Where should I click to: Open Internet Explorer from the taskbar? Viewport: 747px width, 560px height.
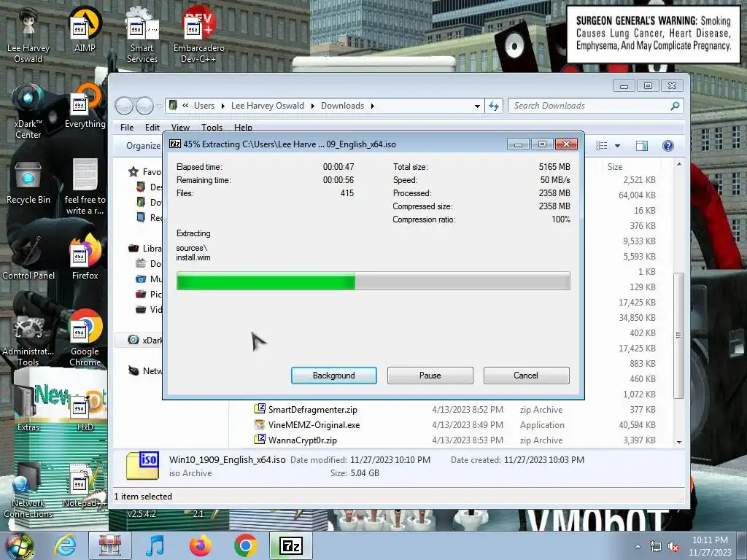[64, 545]
